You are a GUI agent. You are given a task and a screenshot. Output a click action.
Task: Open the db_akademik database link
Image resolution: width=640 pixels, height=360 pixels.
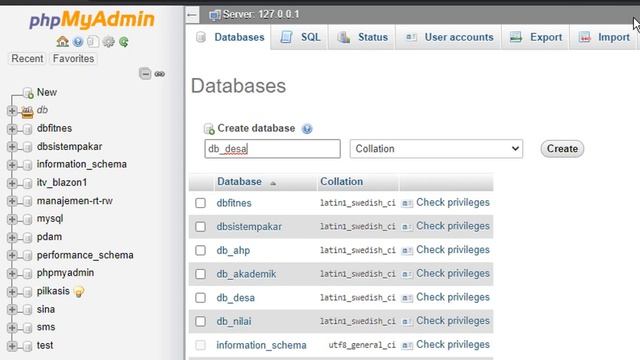(x=246, y=274)
